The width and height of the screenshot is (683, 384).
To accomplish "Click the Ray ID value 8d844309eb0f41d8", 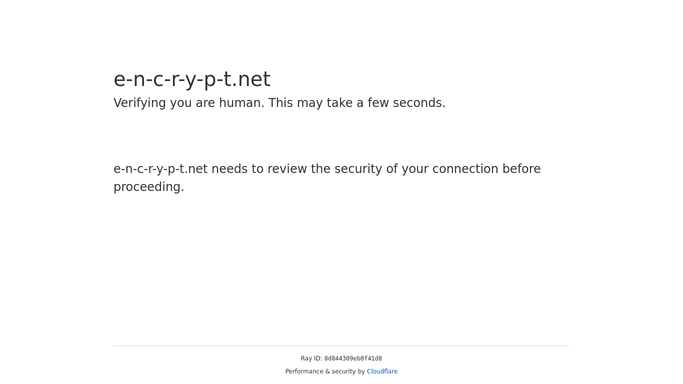I will pyautogui.click(x=353, y=358).
